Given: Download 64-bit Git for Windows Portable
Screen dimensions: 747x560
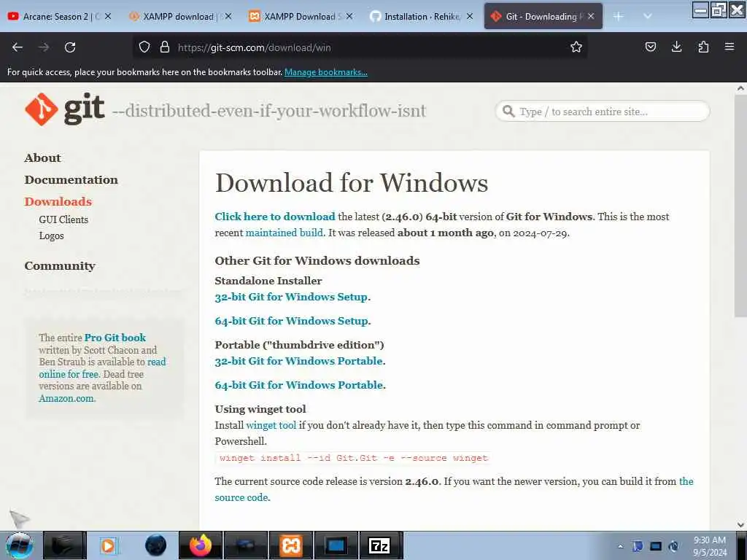Looking at the screenshot, I should click(x=298, y=385).
